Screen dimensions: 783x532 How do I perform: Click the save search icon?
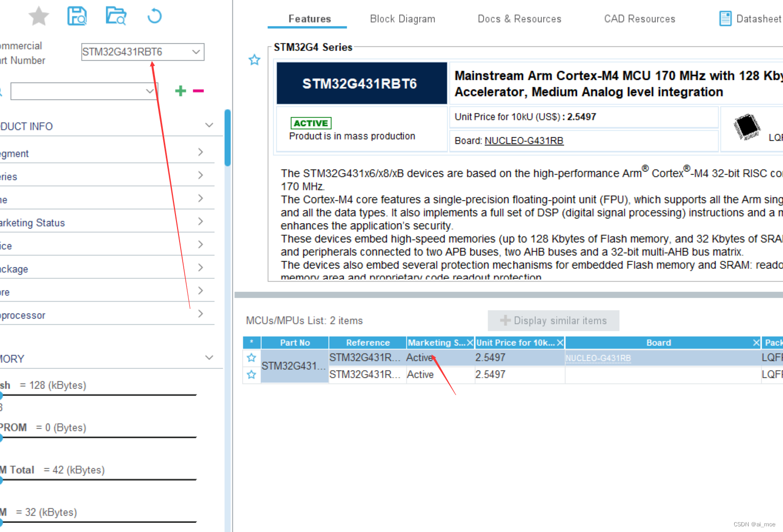77,16
